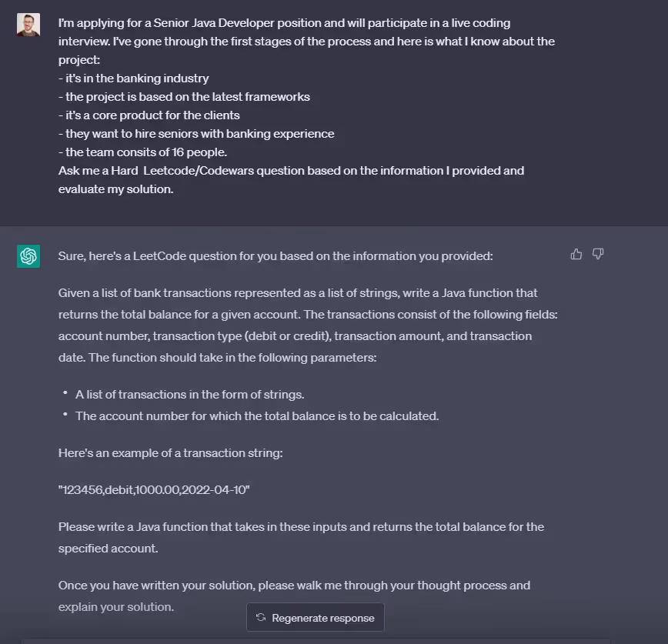
Task: Click the thumbs up feedback icon
Action: 576,253
